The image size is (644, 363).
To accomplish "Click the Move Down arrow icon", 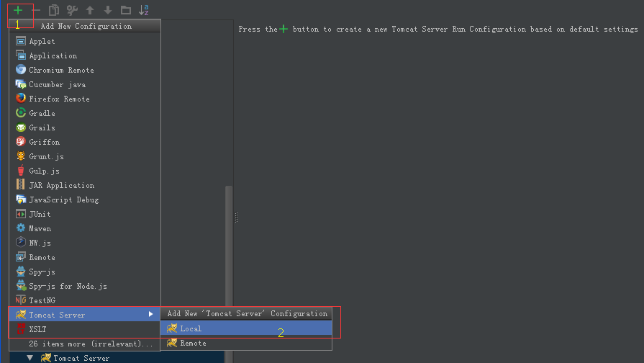I will pos(108,10).
